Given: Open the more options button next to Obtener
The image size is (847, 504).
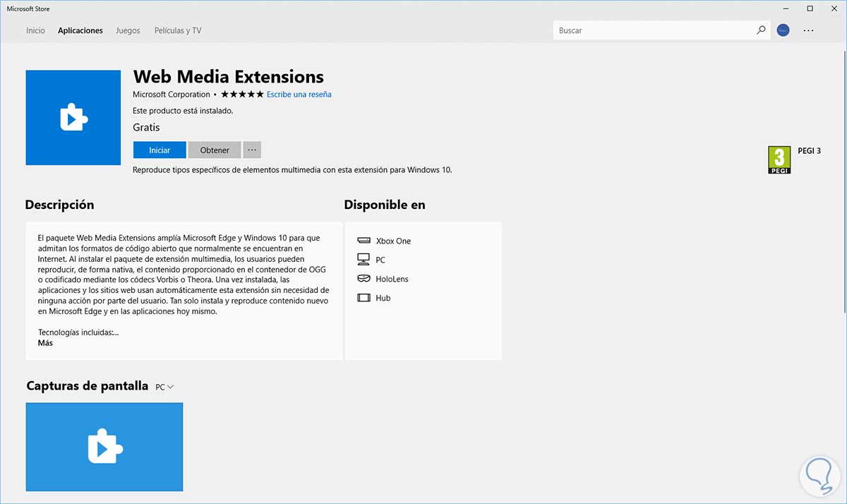Looking at the screenshot, I should 252,150.
